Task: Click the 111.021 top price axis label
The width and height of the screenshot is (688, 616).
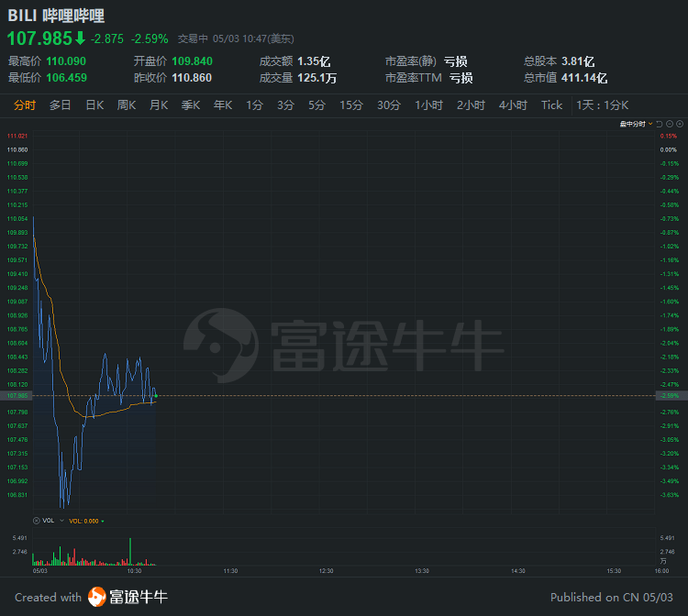Action: point(17,137)
